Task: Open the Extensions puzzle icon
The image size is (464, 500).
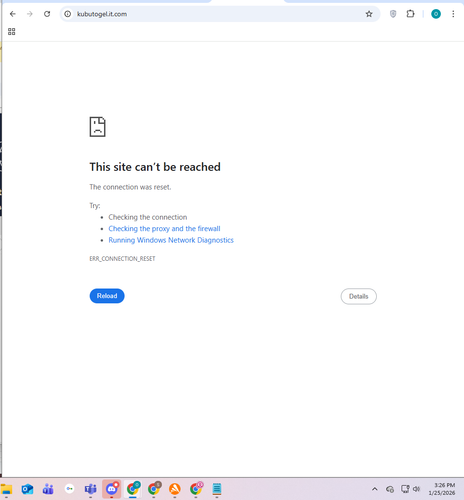Action: coord(410,14)
